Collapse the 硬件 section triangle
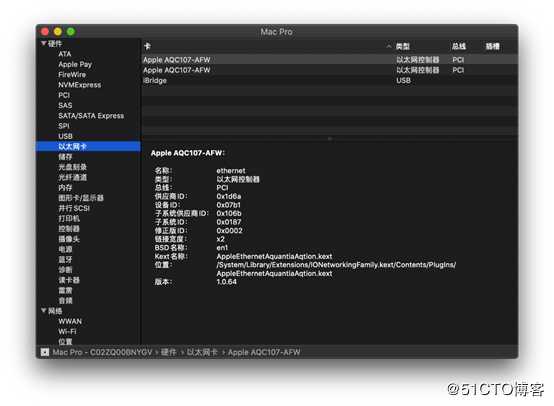 tap(44, 43)
